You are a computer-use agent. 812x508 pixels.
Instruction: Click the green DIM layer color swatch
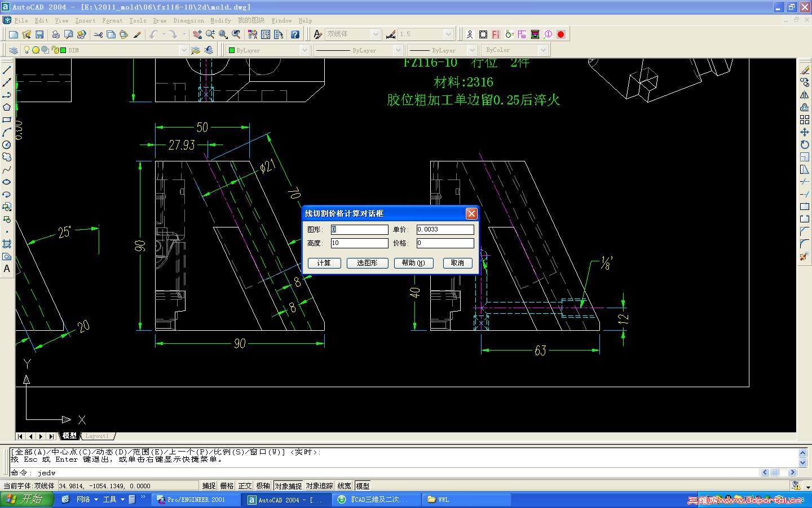pos(63,50)
